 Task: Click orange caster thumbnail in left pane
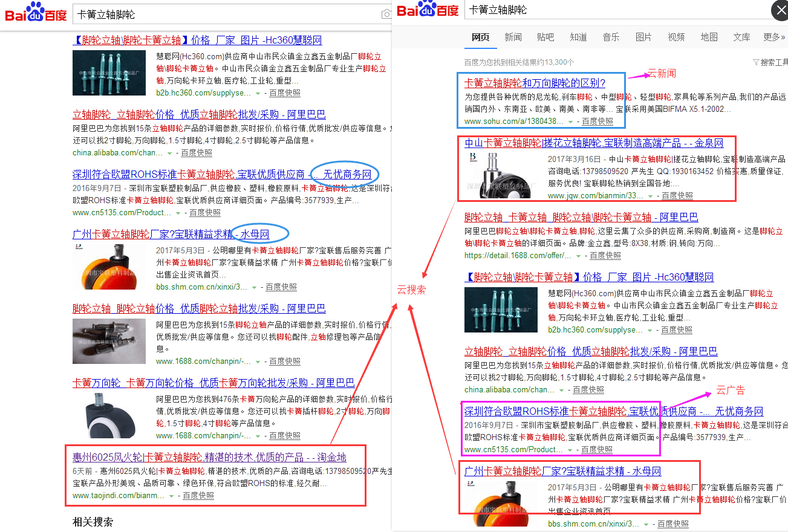[x=109, y=267]
